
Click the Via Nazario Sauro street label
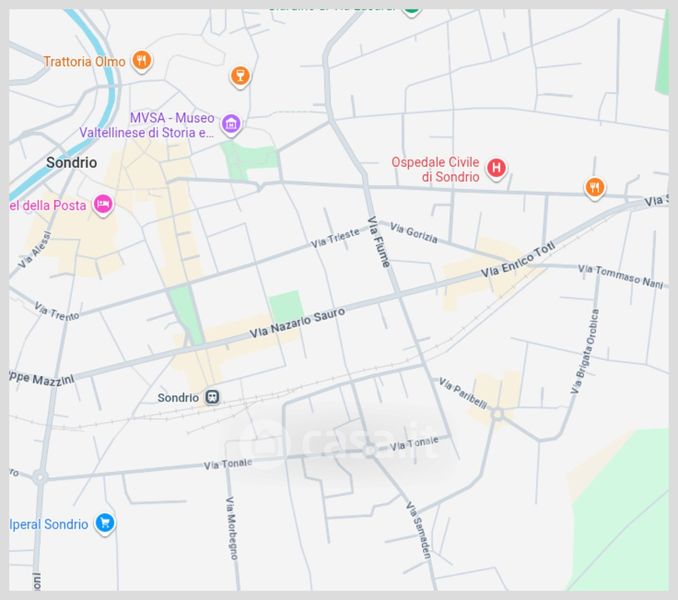pos(297,322)
